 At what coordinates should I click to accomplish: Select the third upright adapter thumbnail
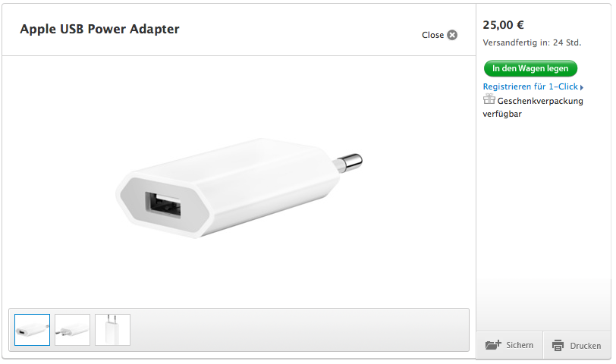pos(112,330)
